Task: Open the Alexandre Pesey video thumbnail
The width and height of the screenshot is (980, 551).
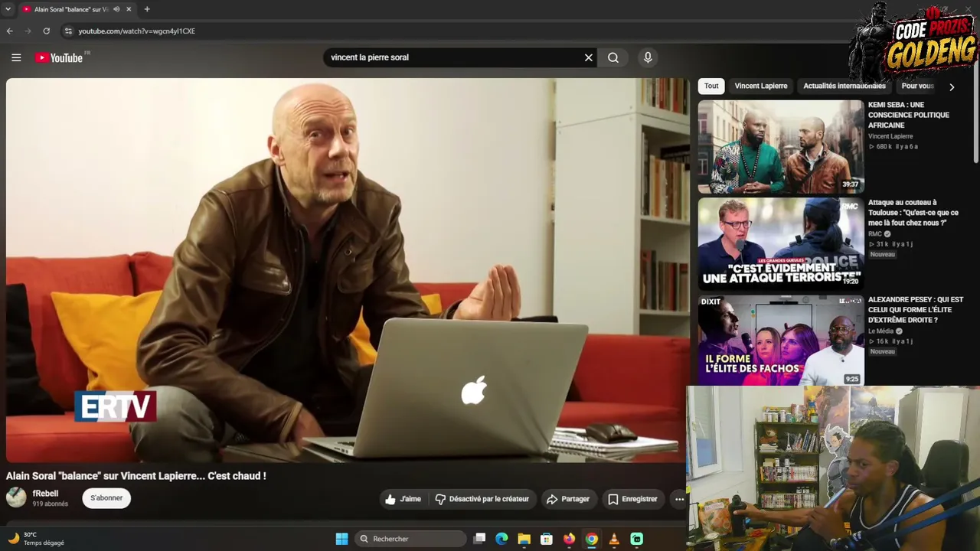Action: tap(780, 341)
